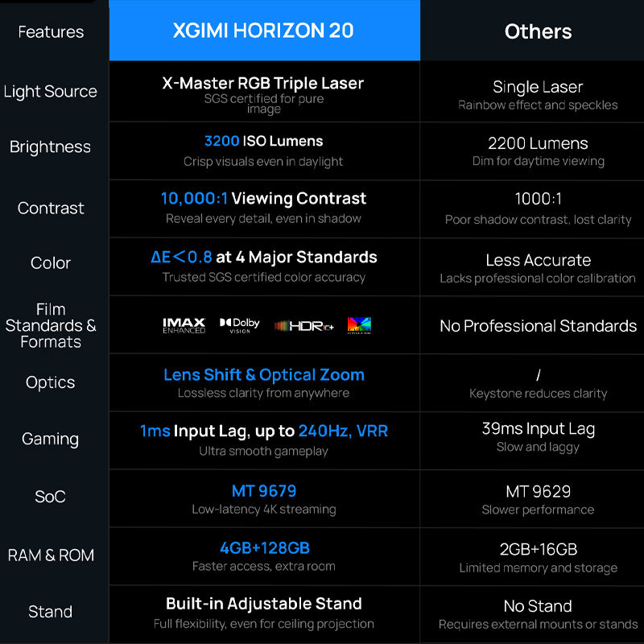Click the Features header label
Viewport: 644px width, 644px height.
pyautogui.click(x=51, y=32)
